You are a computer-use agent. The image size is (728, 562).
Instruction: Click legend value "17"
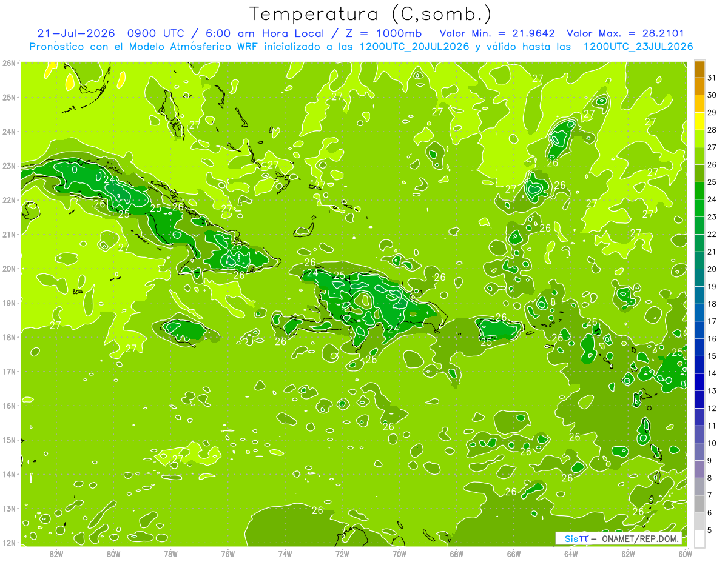[x=712, y=321]
